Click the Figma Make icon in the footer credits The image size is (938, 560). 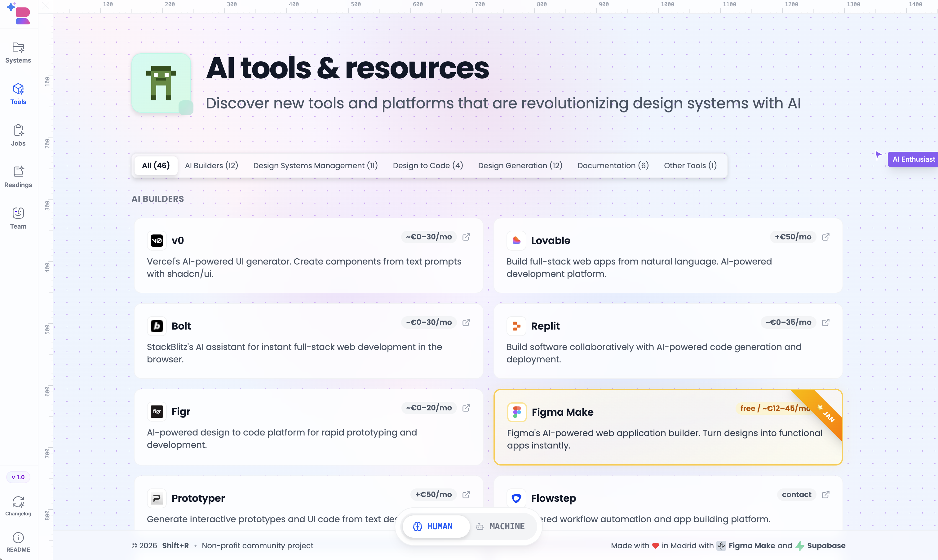point(722,546)
